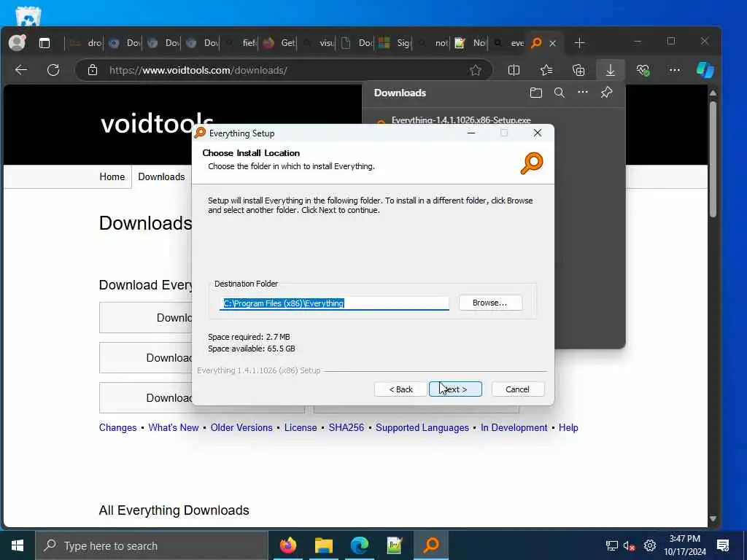This screenshot has height=560, width=747.
Task: Click the browser back arrow
Action: (x=21, y=70)
